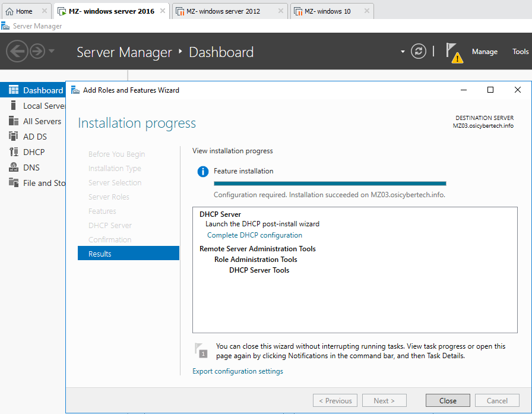Switch to MZ- windows server 2016 tab
This screenshot has width=532, height=414.
[x=111, y=11]
